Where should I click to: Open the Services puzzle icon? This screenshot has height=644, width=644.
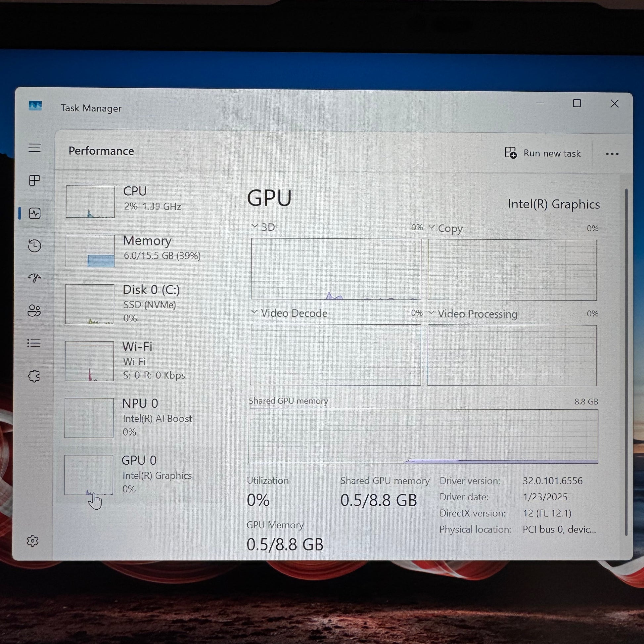[x=34, y=376]
